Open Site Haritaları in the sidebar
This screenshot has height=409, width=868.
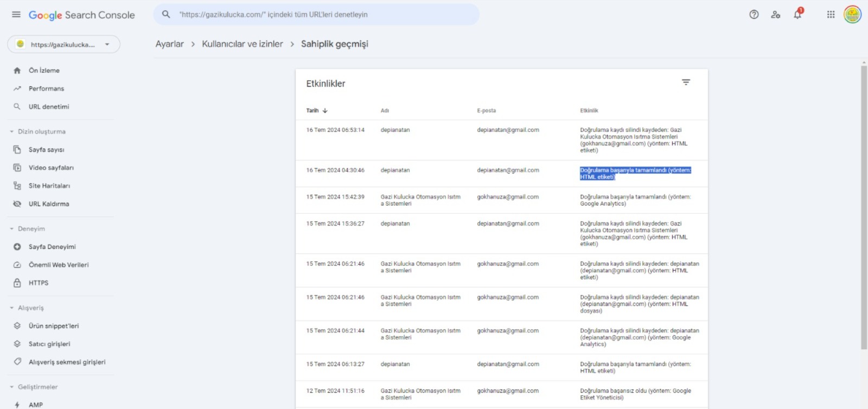(x=49, y=186)
